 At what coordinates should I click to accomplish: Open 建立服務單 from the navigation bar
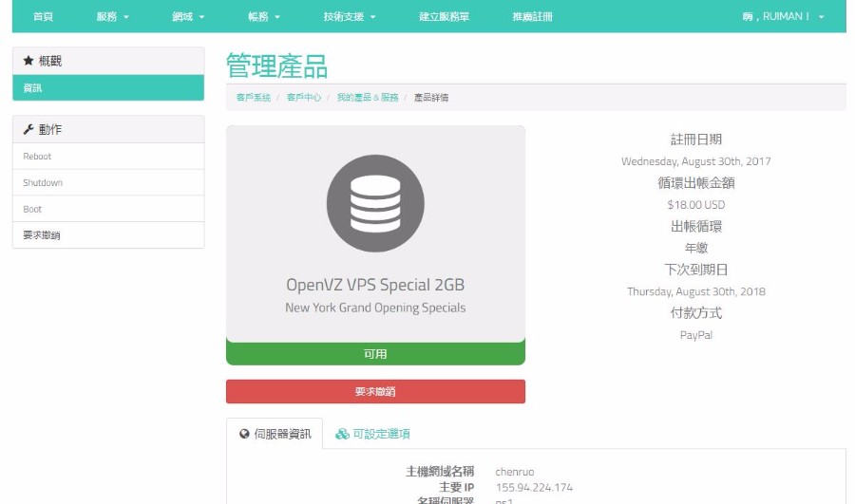pyautogui.click(x=444, y=16)
